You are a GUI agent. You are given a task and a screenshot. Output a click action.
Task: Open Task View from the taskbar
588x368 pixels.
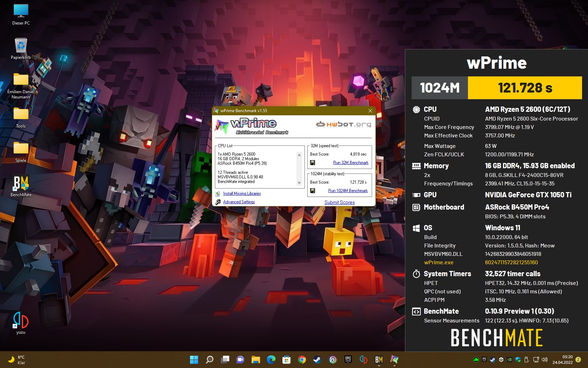[x=225, y=360]
